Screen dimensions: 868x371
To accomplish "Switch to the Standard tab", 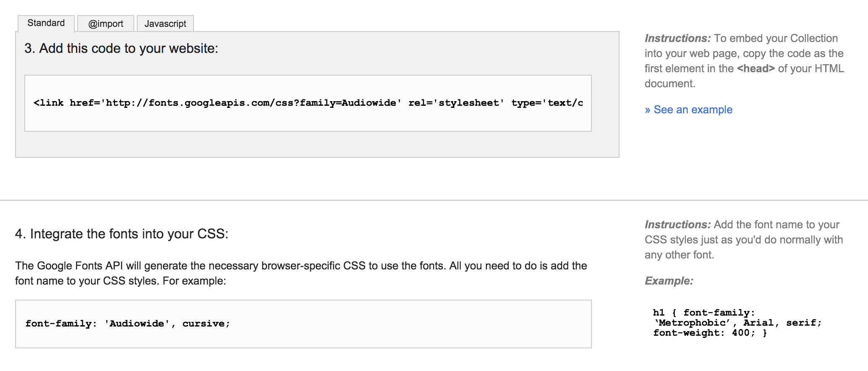I will pyautogui.click(x=46, y=23).
